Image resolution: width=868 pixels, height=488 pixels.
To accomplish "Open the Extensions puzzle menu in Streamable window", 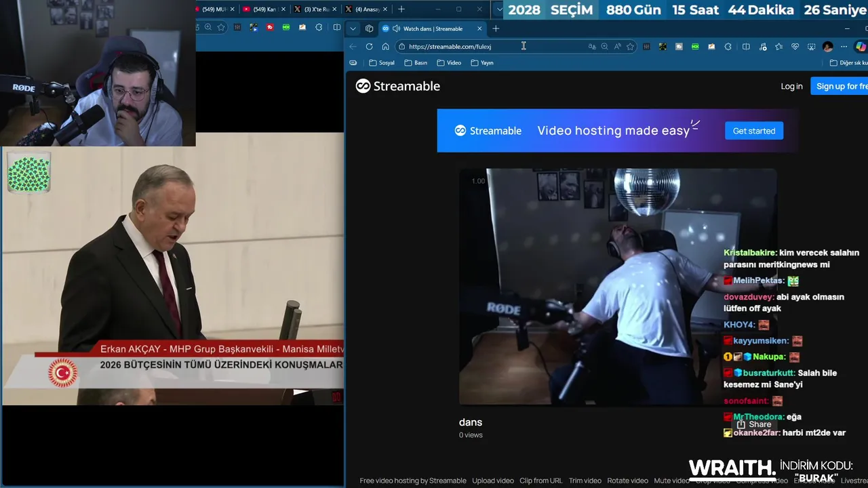I will 728,47.
